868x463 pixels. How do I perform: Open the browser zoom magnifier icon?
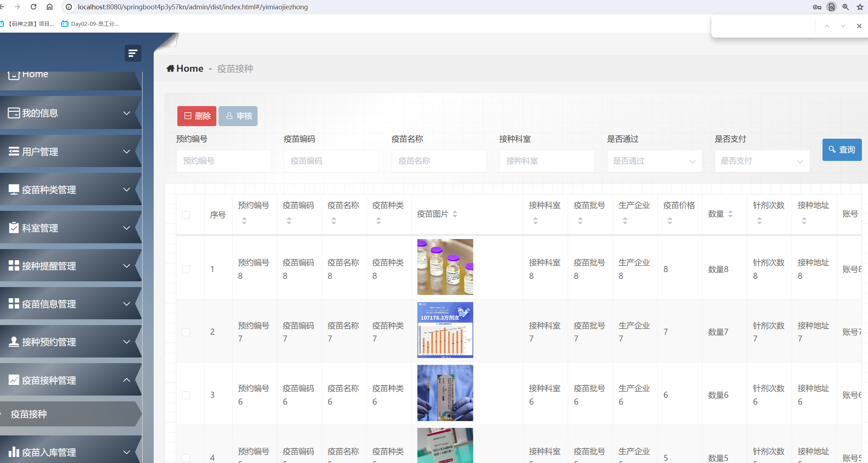(845, 7)
